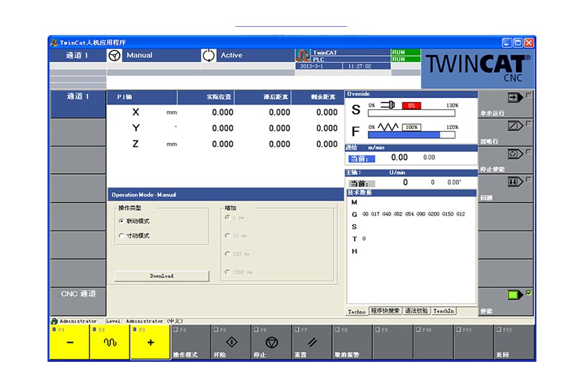Tick the checkbox beside the double-down-arrow softkey
The image size is (588, 392).
click(529, 180)
